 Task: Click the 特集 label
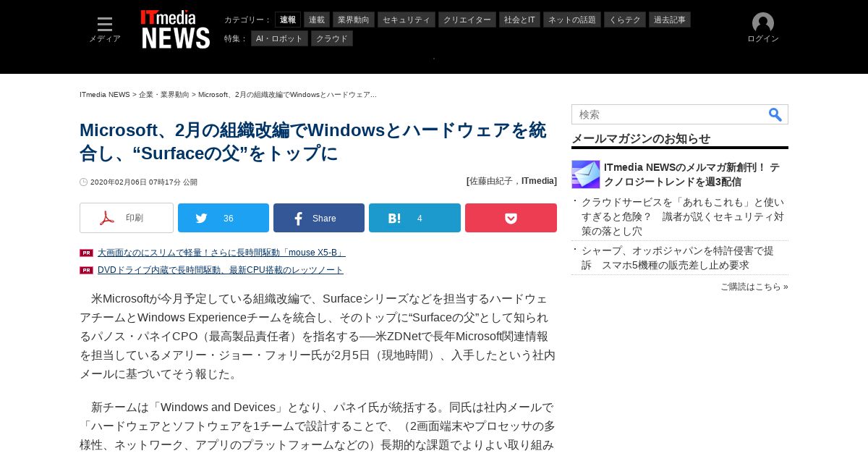(236, 38)
